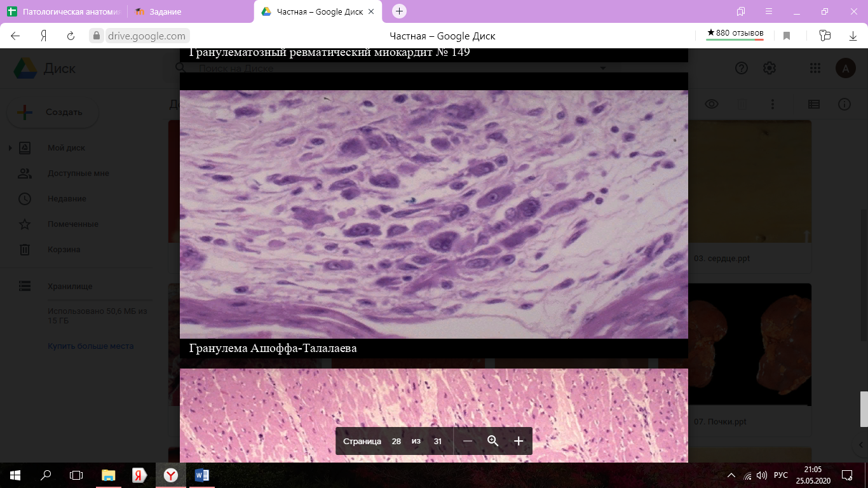Open the browser hamburger menu
Viewport: 868px width, 488px height.
click(x=769, y=11)
